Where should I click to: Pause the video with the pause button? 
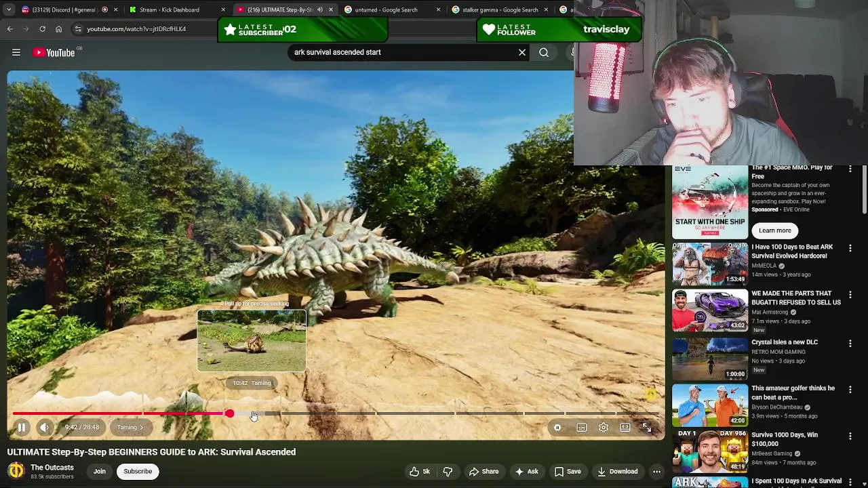click(22, 428)
